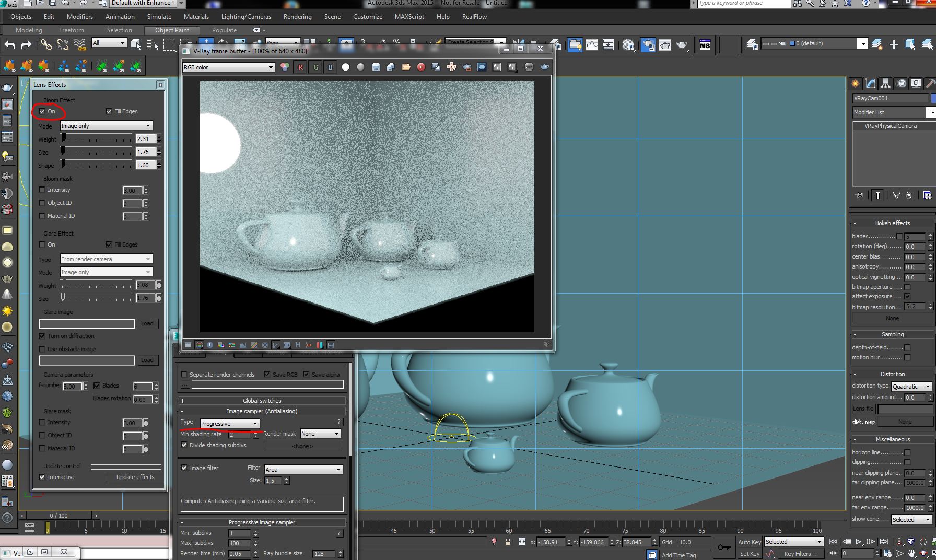Activate the Select Object tool
The image size is (936, 560).
[x=136, y=44]
